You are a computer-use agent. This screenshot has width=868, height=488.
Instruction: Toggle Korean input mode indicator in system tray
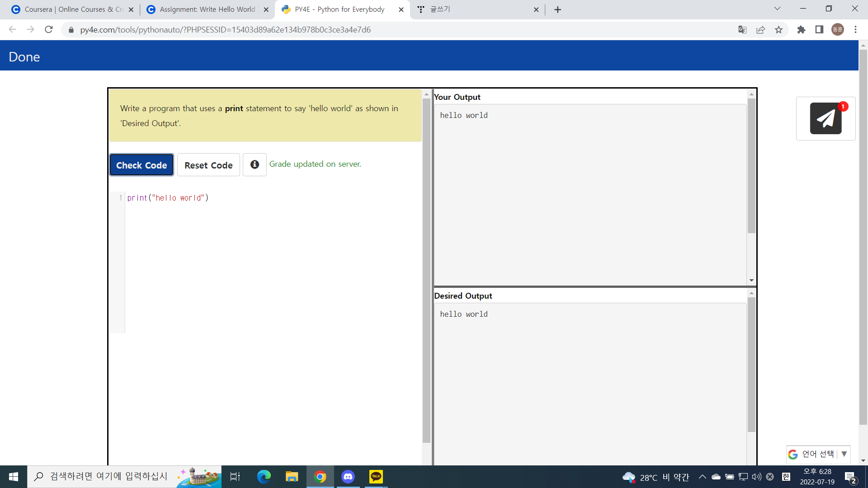[x=786, y=477]
